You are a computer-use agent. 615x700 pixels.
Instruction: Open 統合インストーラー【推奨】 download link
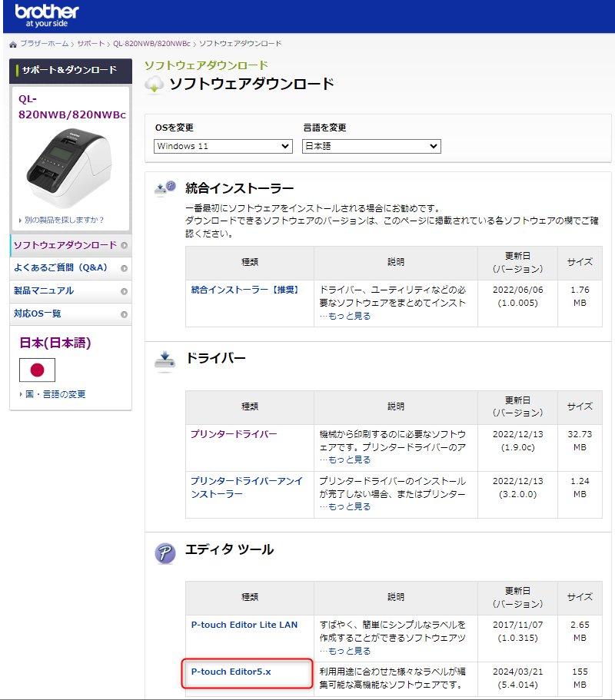pos(245,290)
